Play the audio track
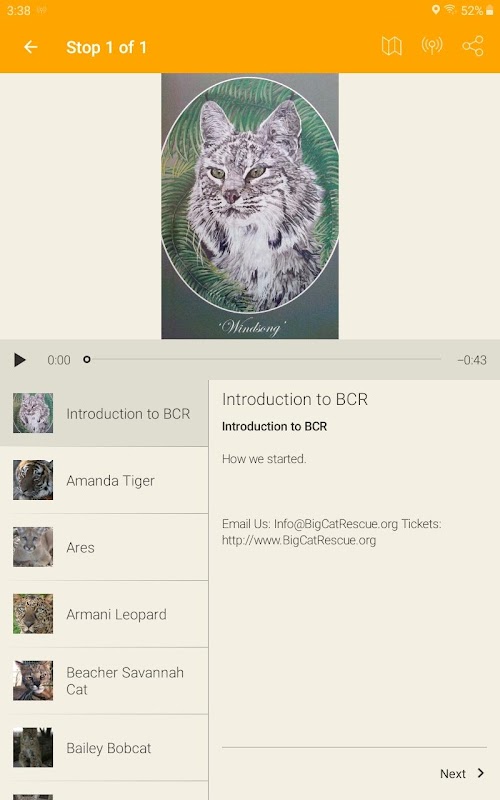The height and width of the screenshot is (800, 500). click(x=19, y=360)
